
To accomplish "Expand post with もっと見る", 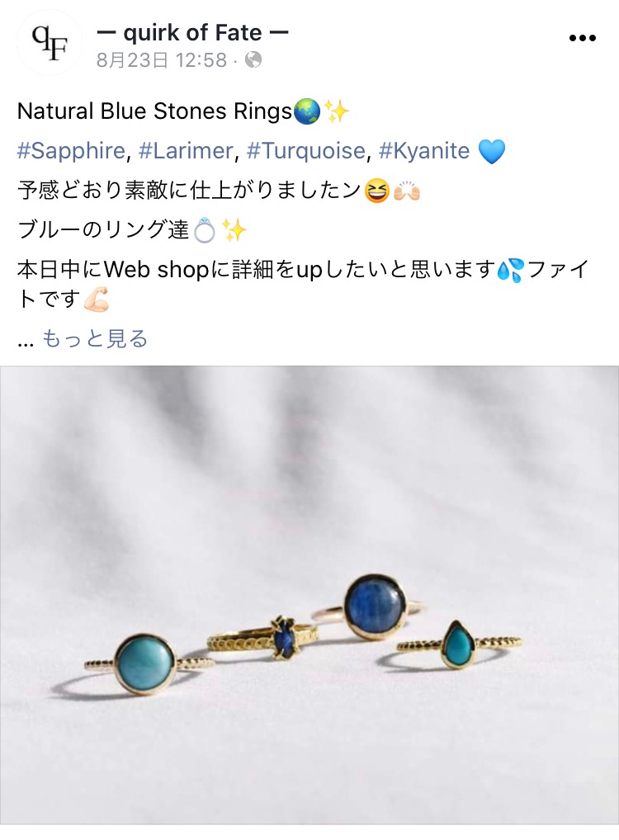I will pyautogui.click(x=94, y=338).
